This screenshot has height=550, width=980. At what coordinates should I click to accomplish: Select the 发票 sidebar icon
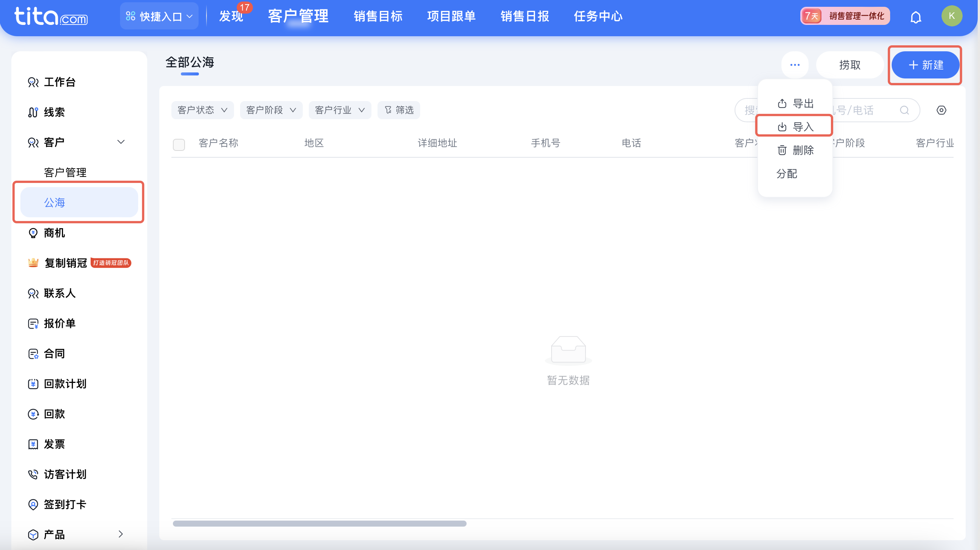pyautogui.click(x=33, y=444)
